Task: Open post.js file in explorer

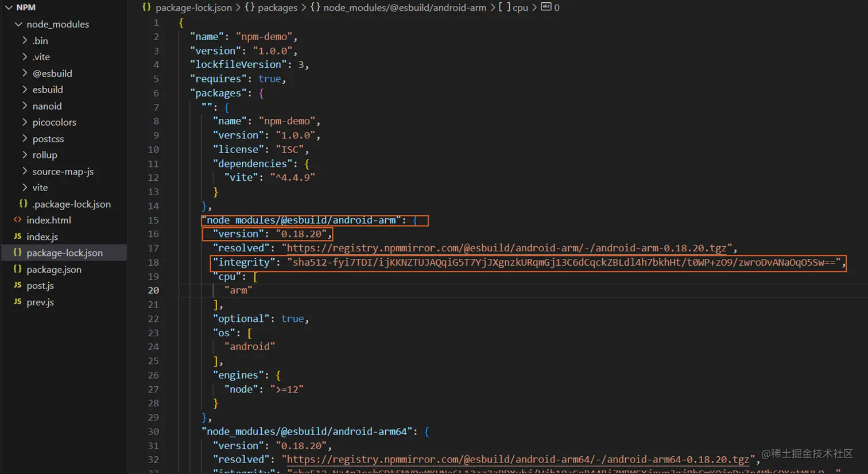Action: (x=40, y=286)
